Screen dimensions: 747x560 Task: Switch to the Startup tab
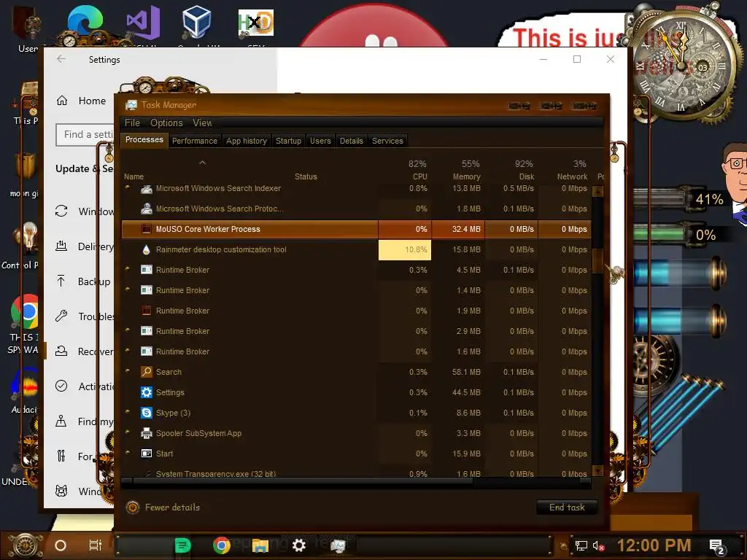click(288, 141)
